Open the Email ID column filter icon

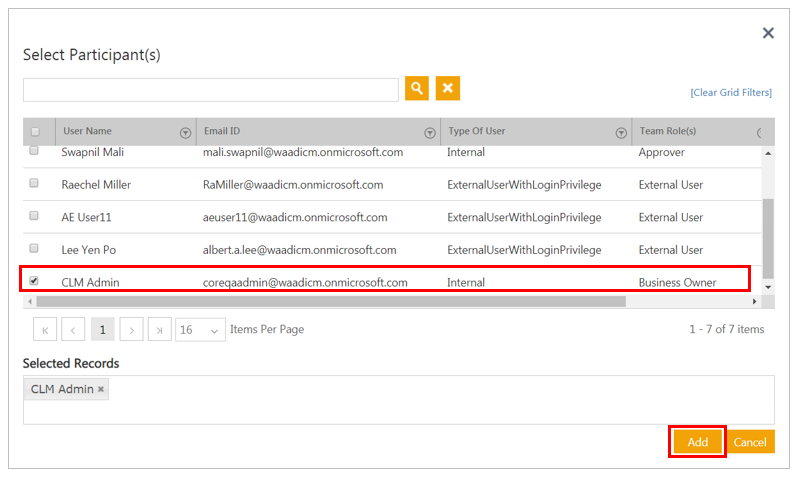pos(430,132)
